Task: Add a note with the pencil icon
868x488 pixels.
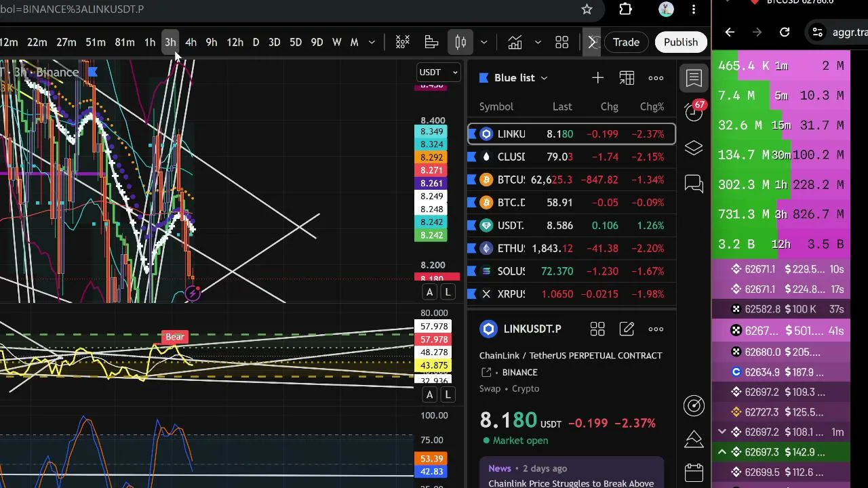Action: point(627,329)
